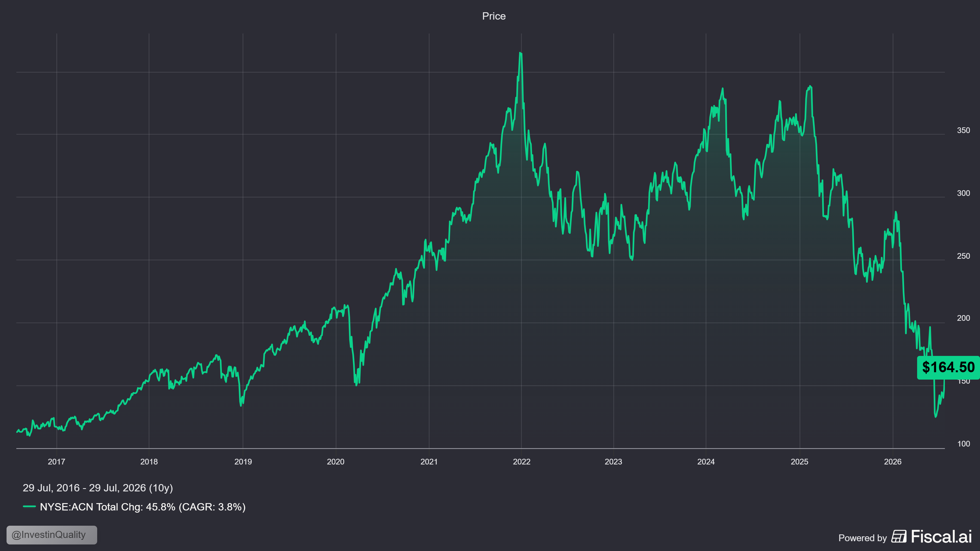The height and width of the screenshot is (551, 980).
Task: Click the 300 price axis label
Action: click(x=964, y=193)
